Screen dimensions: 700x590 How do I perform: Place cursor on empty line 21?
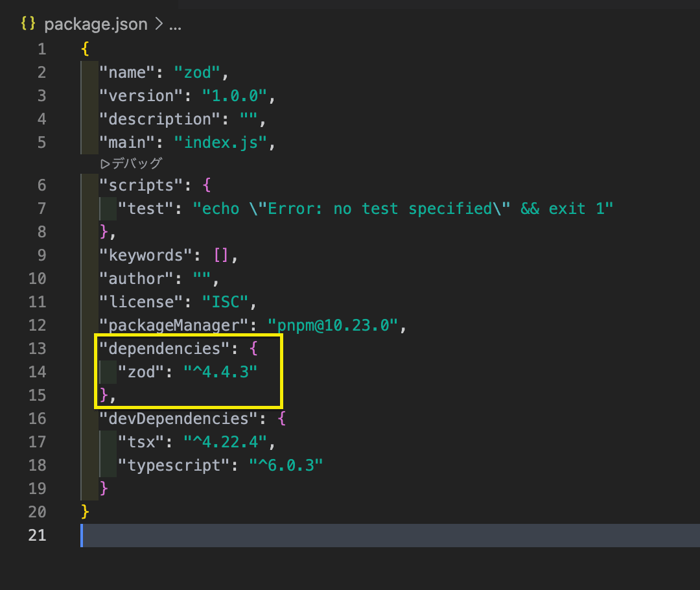point(391,536)
